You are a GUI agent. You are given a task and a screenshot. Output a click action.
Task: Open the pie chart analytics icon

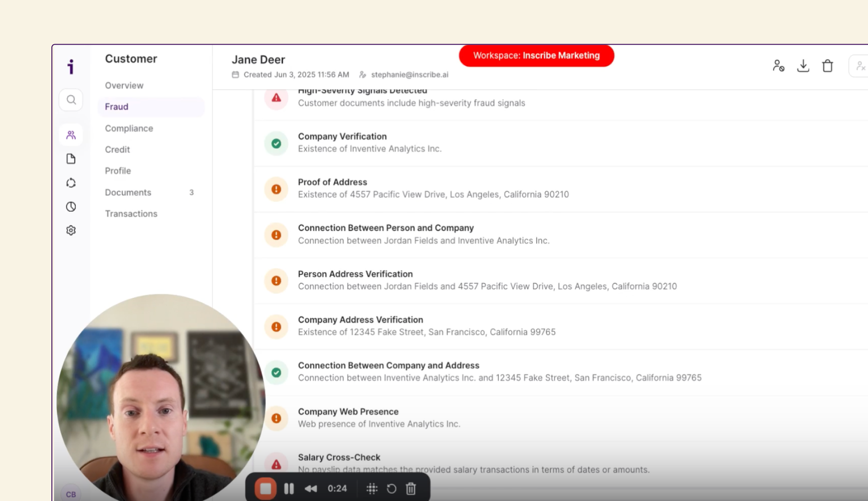(71, 206)
